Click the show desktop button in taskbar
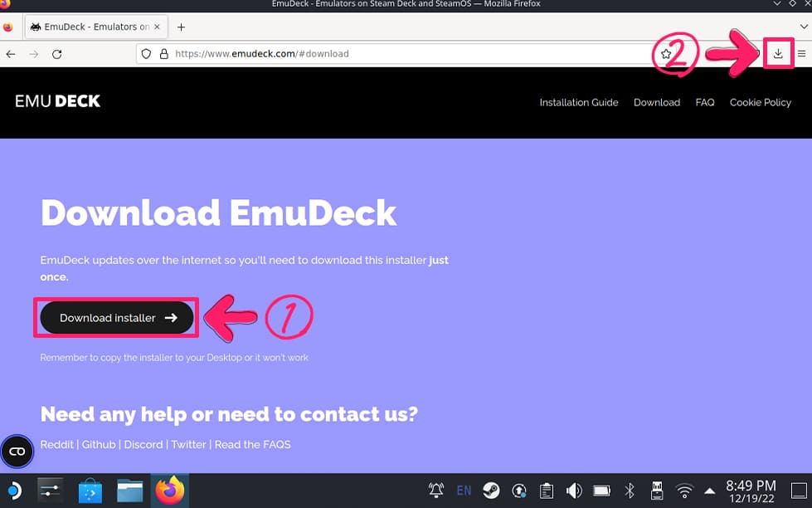The width and height of the screenshot is (812, 508). [799, 491]
